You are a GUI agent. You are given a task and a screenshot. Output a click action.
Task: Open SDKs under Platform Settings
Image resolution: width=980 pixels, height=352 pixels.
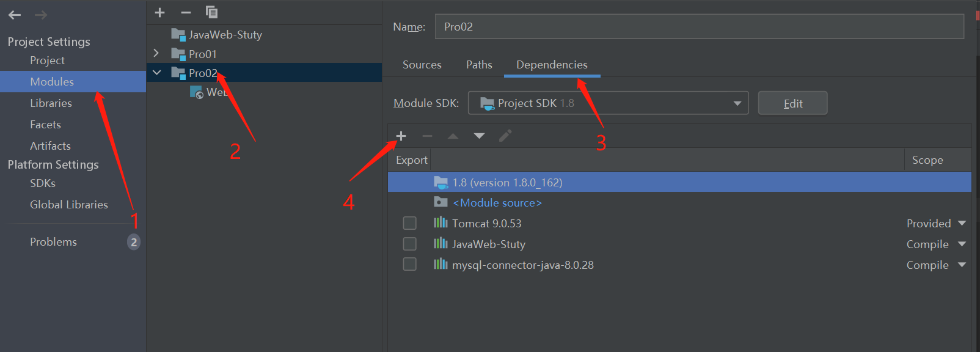click(43, 183)
